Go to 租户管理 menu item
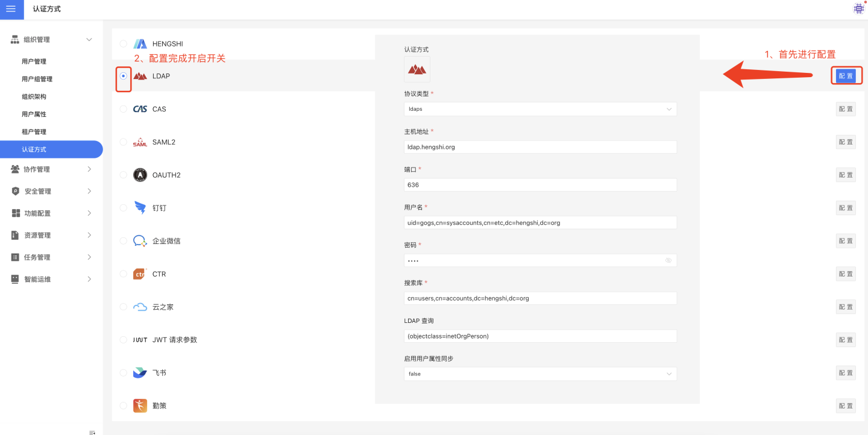This screenshot has width=868, height=435. tap(34, 132)
